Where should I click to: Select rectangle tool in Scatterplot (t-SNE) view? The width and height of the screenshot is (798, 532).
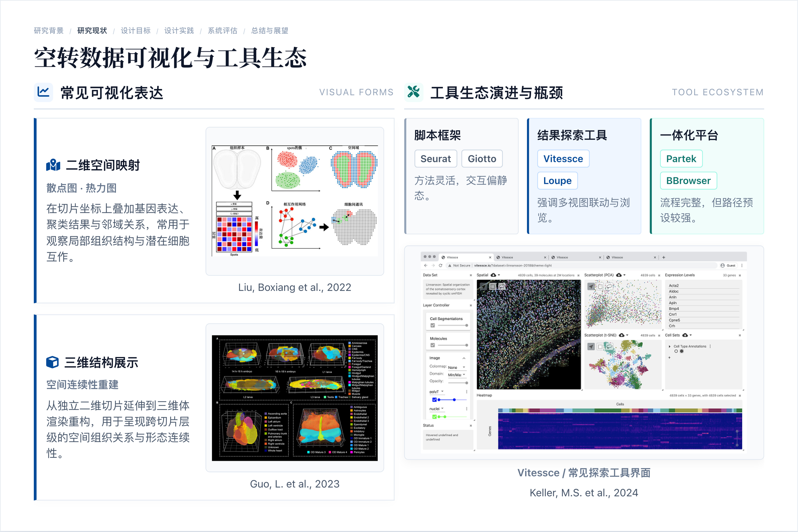[x=600, y=346]
